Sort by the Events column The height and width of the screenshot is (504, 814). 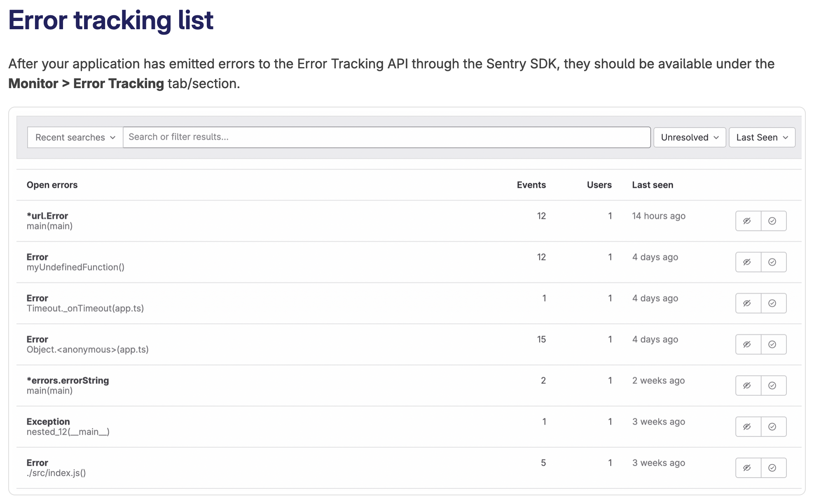[x=531, y=184]
